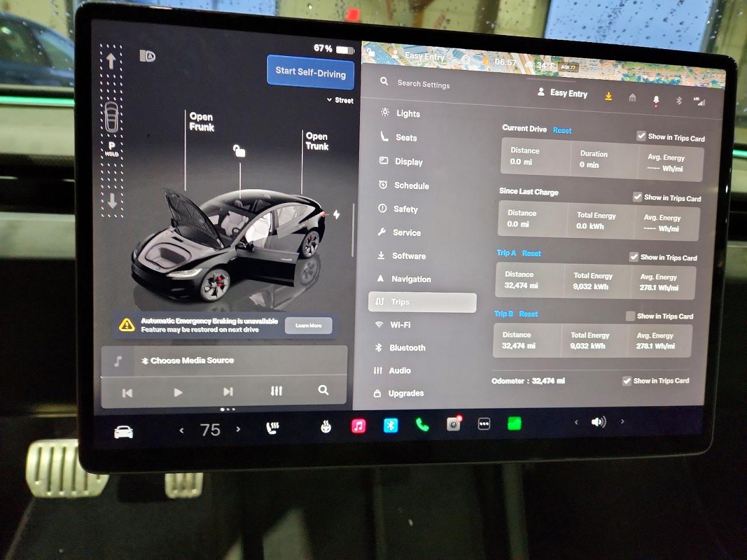Shift down with the gear arrow
The width and height of the screenshot is (747, 560).
click(113, 201)
